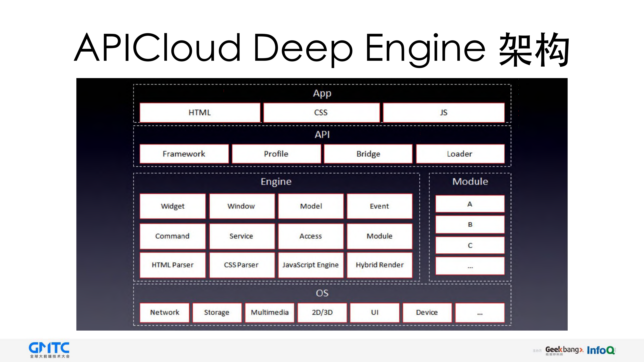Select the Multimedia box
This screenshot has width=644, height=362.
(x=269, y=312)
